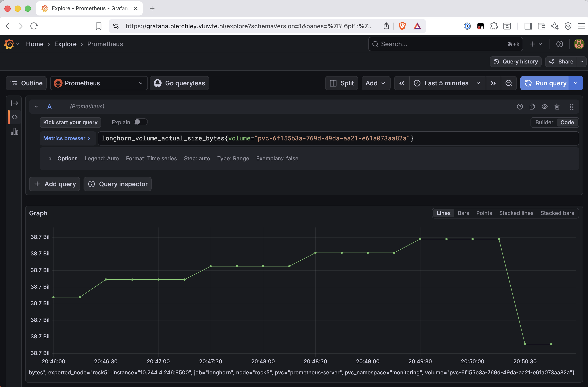Select Stacked bars graph style
The height and width of the screenshot is (387, 588).
coord(557,213)
